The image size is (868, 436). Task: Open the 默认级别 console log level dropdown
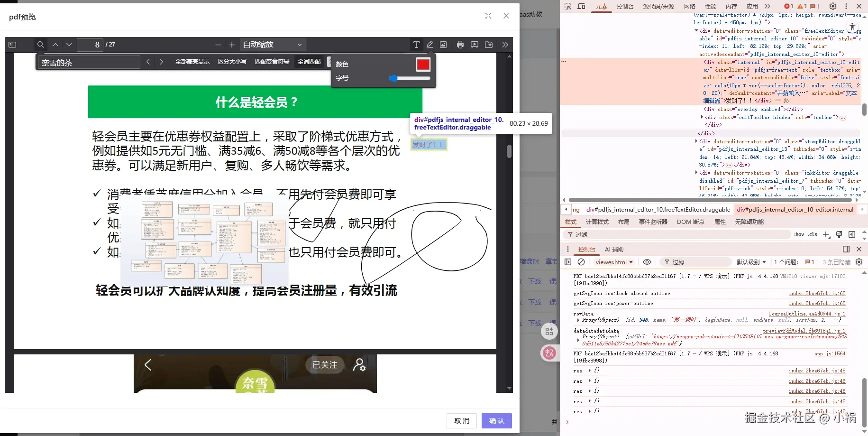(x=750, y=262)
